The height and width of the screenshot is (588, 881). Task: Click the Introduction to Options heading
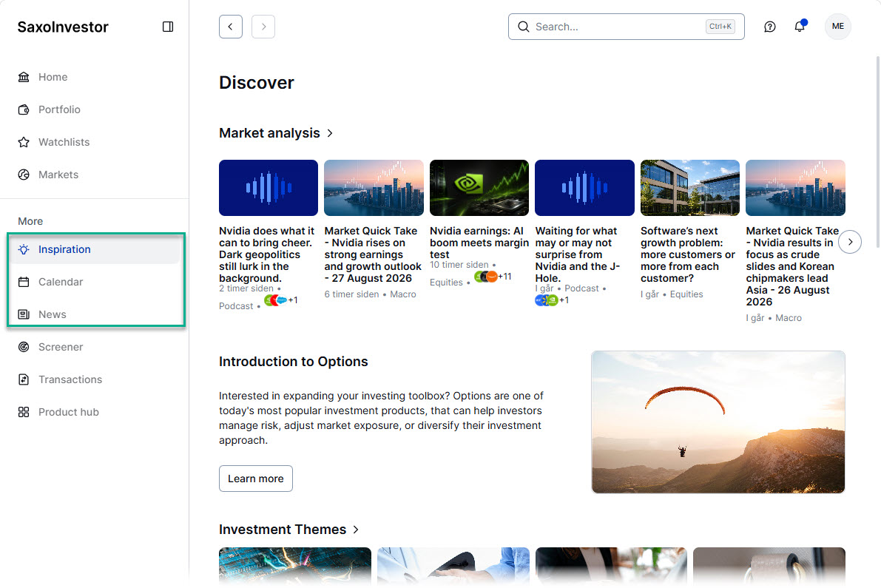293,362
